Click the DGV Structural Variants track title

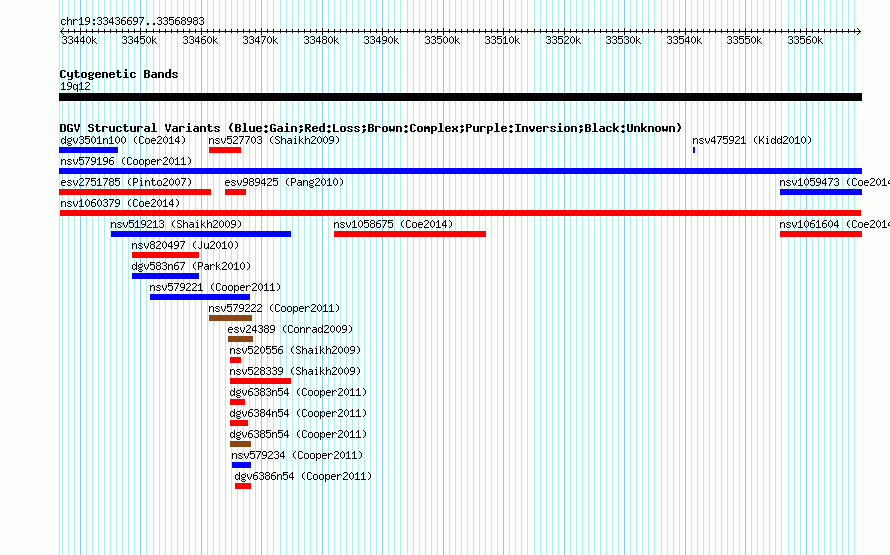371,128
